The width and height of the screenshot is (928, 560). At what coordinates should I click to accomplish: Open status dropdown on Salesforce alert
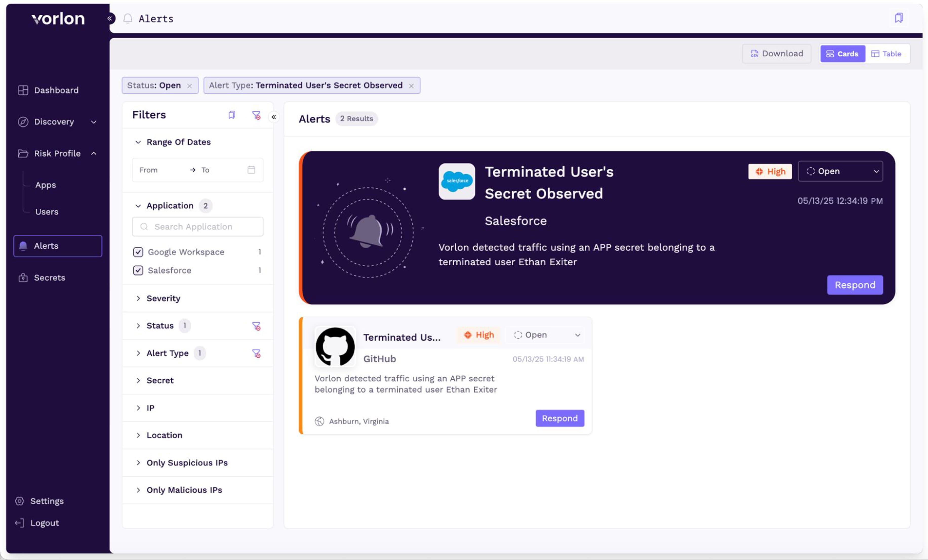840,171
